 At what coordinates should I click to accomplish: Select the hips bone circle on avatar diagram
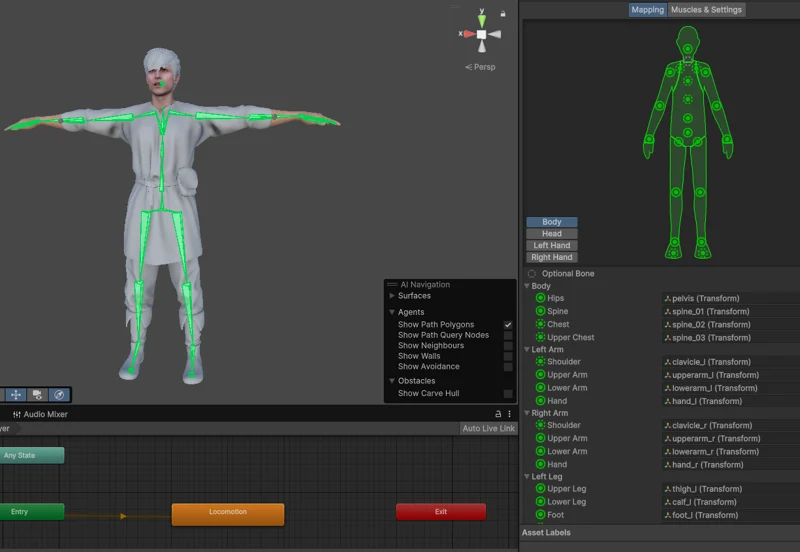[x=688, y=133]
